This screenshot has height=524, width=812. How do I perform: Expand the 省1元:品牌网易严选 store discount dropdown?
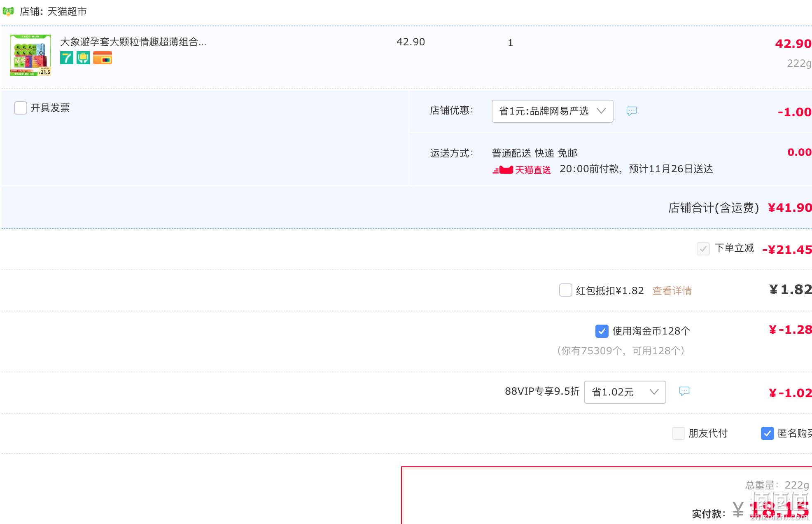click(552, 111)
